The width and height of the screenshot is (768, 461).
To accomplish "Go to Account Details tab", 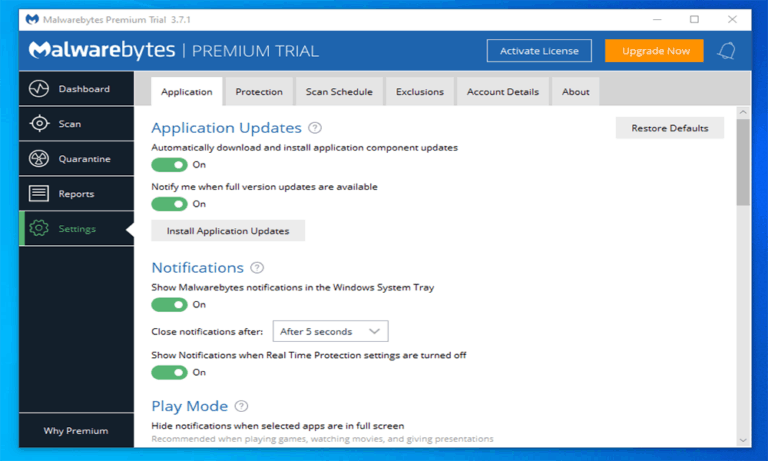I will coord(503,92).
